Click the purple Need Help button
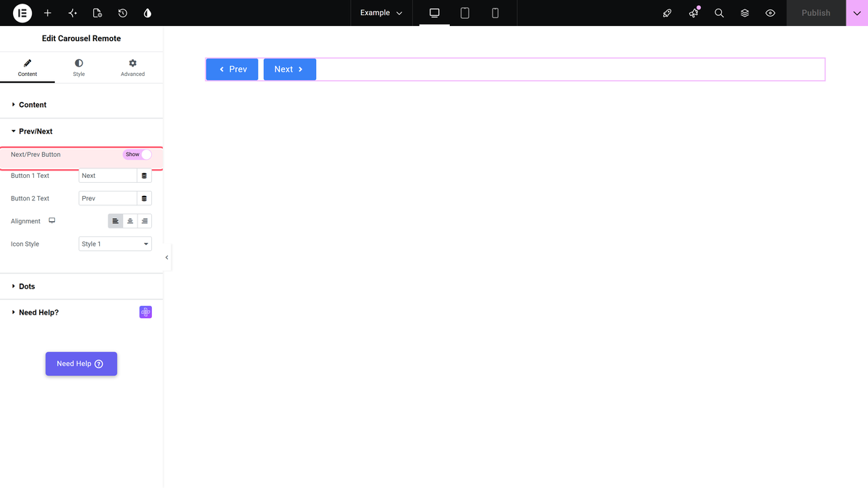 (x=81, y=364)
